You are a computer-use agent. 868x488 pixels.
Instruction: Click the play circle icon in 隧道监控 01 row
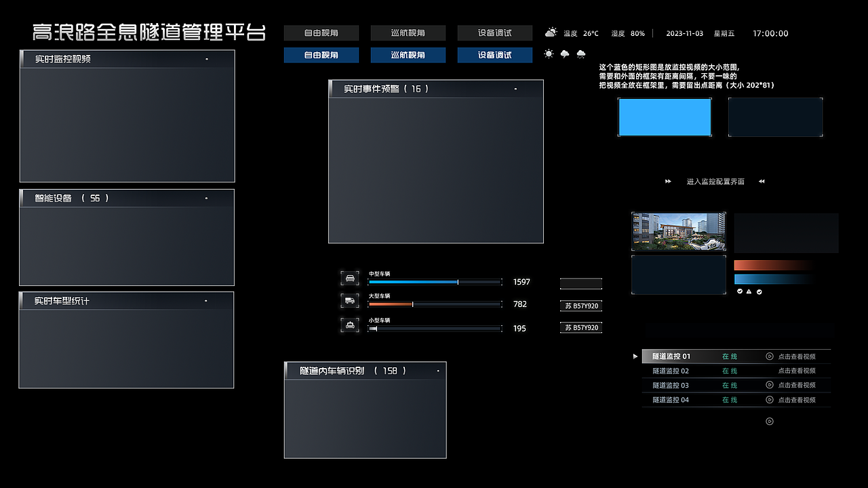[770, 356]
